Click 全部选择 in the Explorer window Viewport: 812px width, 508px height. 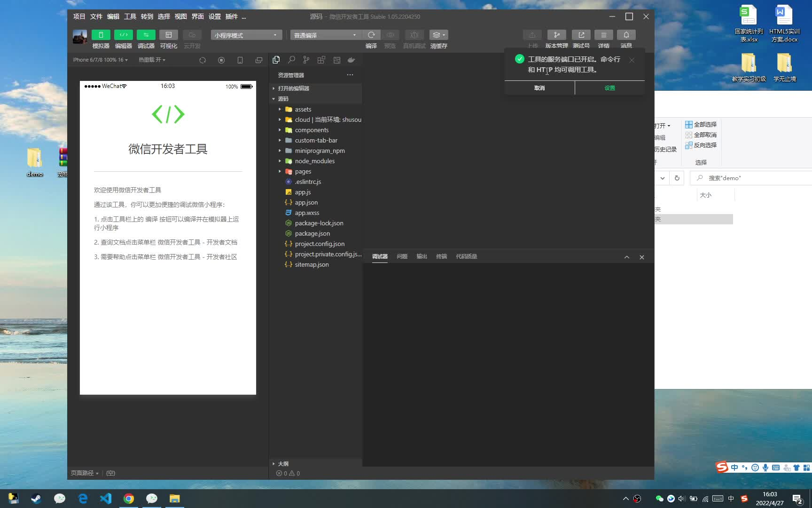pos(701,124)
